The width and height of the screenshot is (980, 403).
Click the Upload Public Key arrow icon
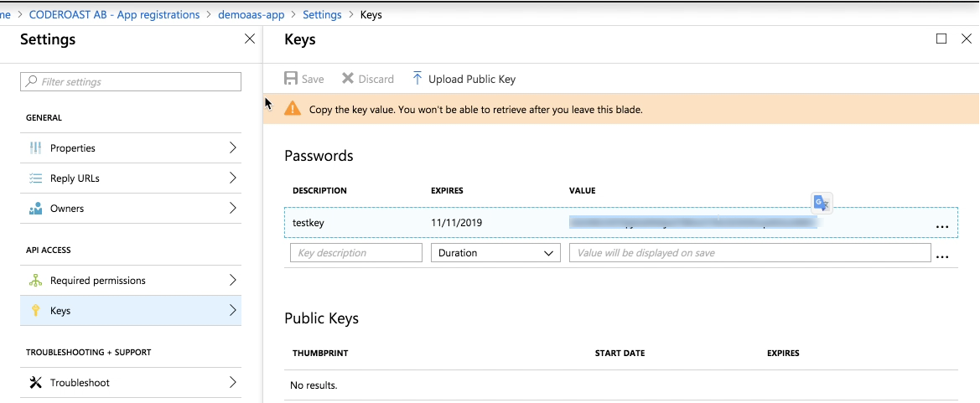pyautogui.click(x=417, y=78)
